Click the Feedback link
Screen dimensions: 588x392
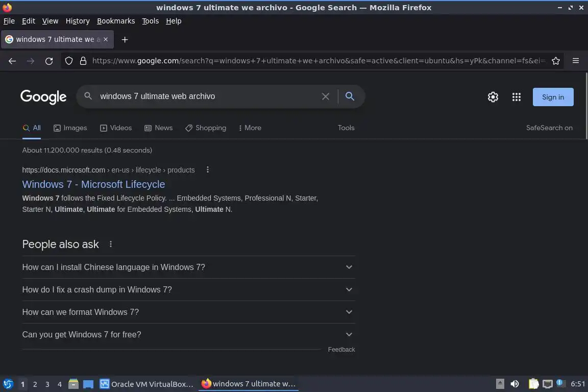(x=341, y=350)
